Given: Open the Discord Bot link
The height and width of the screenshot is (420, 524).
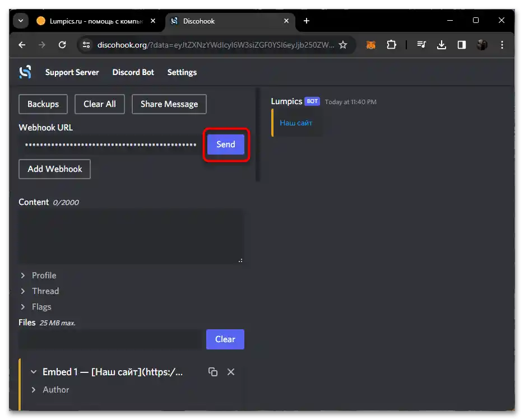Looking at the screenshot, I should click(133, 72).
